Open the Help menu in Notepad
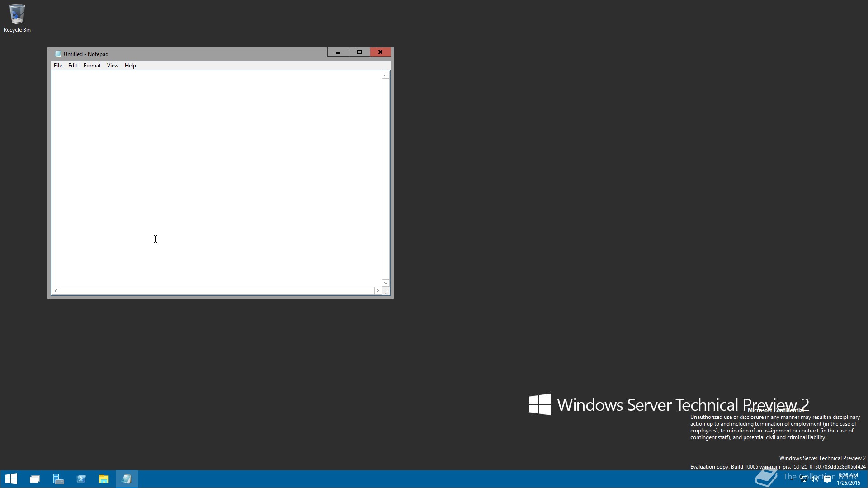Image resolution: width=868 pixels, height=488 pixels. (x=130, y=66)
